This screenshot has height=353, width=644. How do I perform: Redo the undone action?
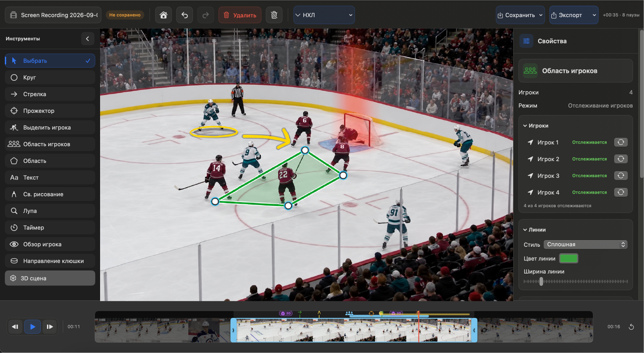point(205,15)
